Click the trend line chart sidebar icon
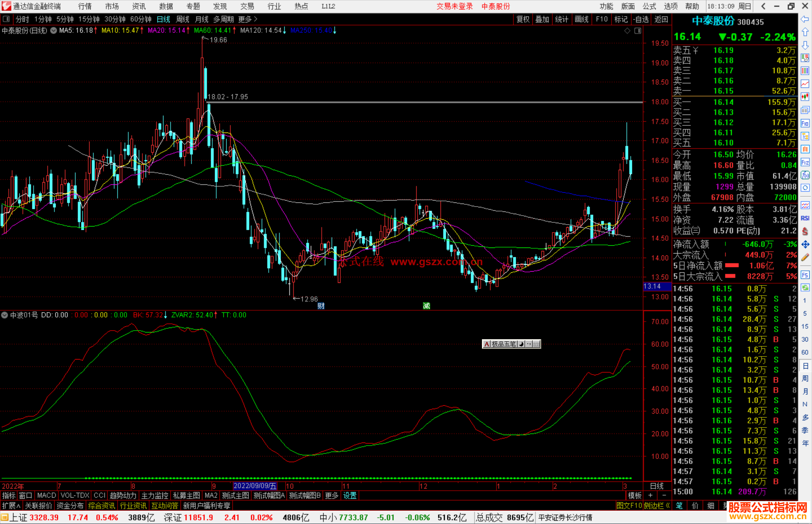The width and height of the screenshot is (812, 524). click(805, 84)
